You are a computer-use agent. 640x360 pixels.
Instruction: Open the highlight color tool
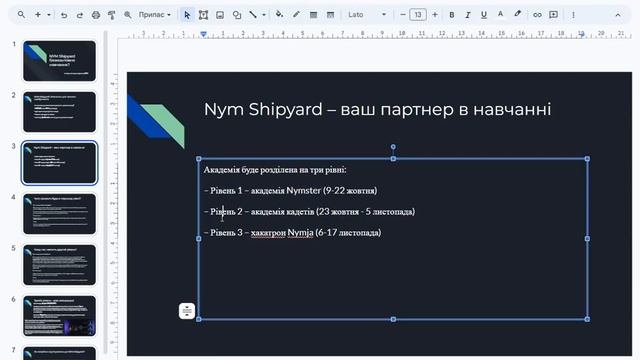(518, 15)
